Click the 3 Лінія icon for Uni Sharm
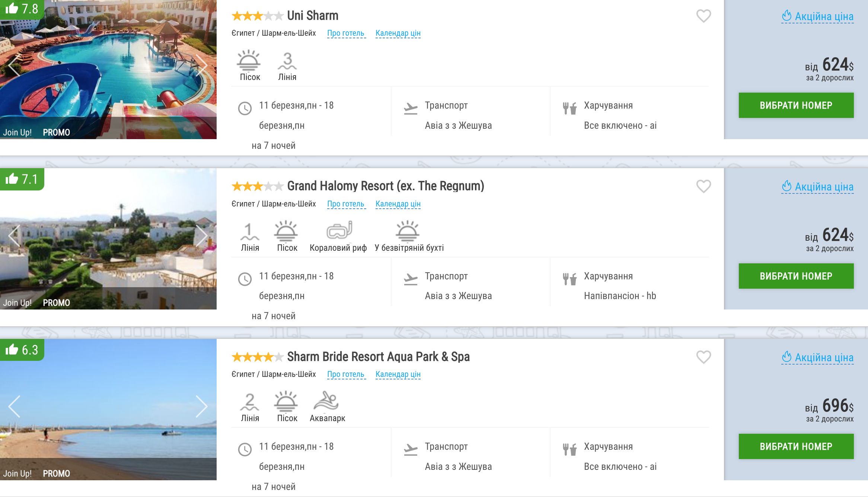This screenshot has width=868, height=497. [x=287, y=61]
